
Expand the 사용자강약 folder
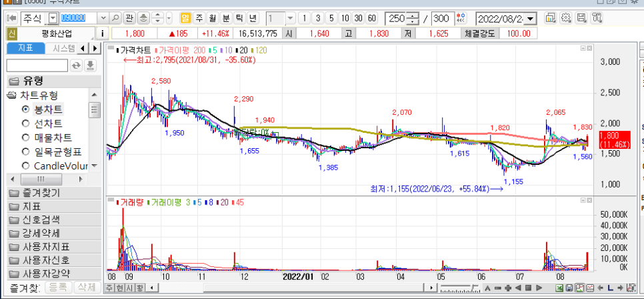[54, 274]
